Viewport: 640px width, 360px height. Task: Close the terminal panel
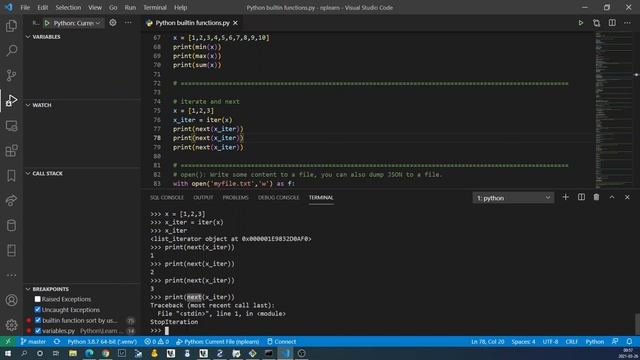627,198
